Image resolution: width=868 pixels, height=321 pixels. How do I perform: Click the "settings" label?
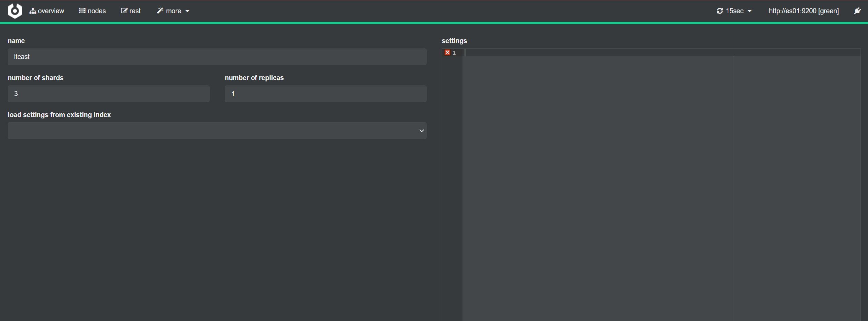pyautogui.click(x=454, y=41)
